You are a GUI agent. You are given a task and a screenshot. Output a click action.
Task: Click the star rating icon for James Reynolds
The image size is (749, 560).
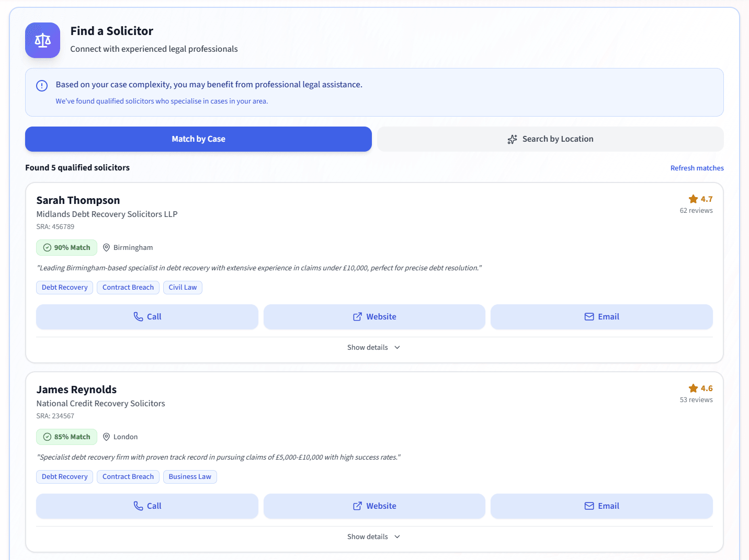[x=693, y=388]
